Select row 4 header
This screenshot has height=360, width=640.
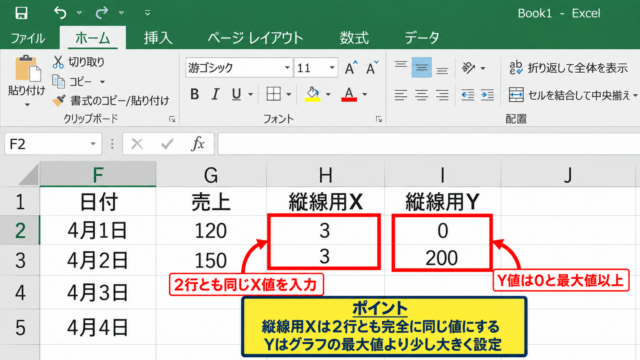pos(20,293)
